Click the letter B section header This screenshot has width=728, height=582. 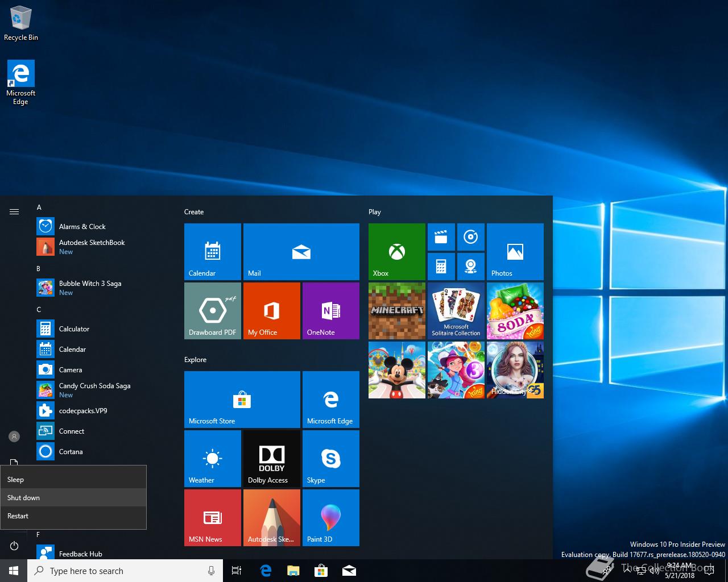pyautogui.click(x=39, y=268)
